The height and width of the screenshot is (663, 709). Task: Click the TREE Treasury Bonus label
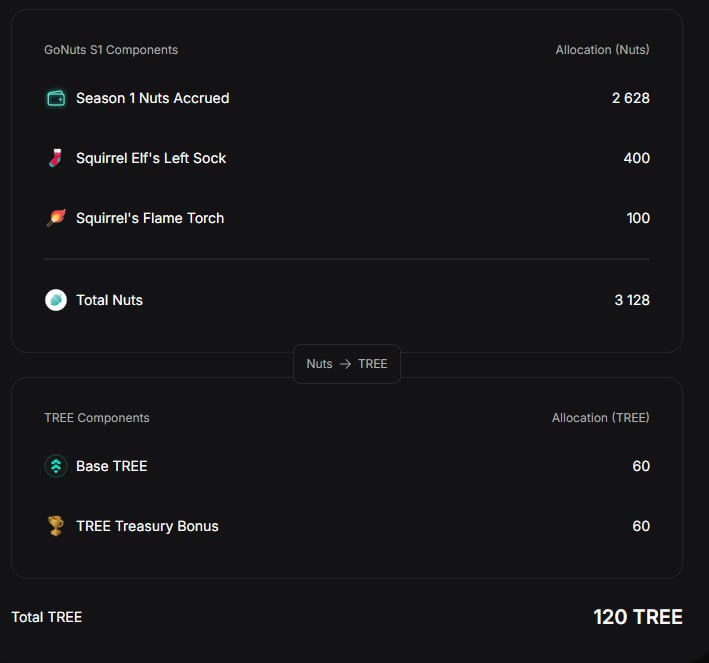[147, 526]
